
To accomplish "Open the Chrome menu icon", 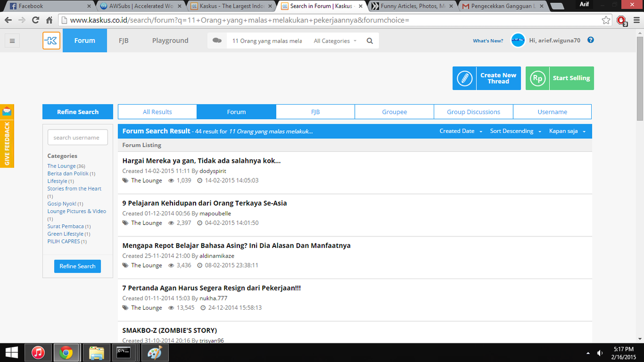I will click(x=636, y=20).
